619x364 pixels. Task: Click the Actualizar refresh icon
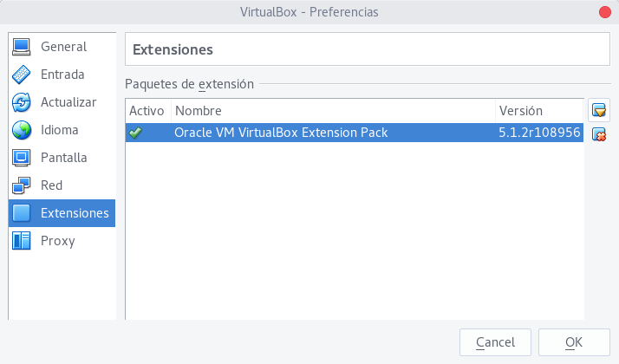[x=22, y=102]
